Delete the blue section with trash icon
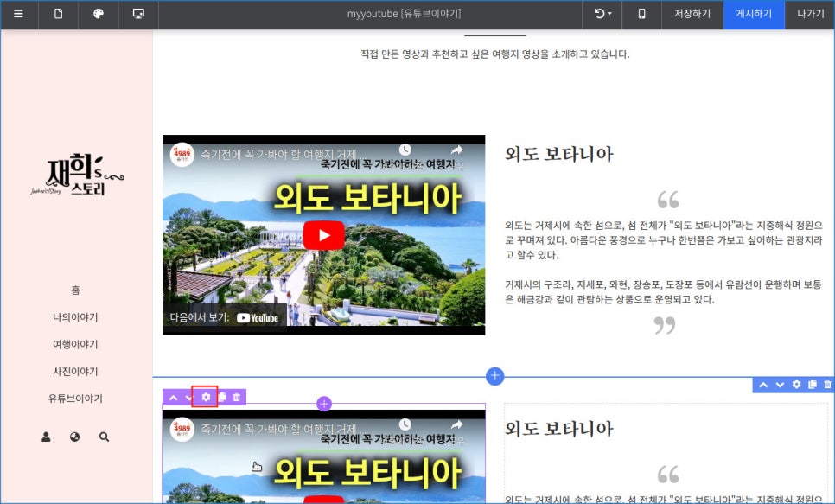This screenshot has height=504, width=835. [827, 384]
